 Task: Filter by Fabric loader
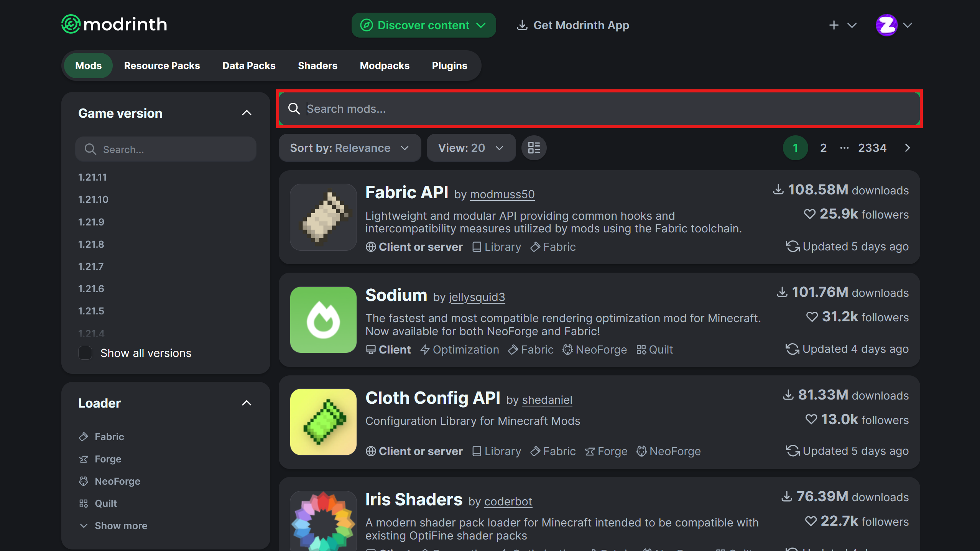pyautogui.click(x=109, y=437)
